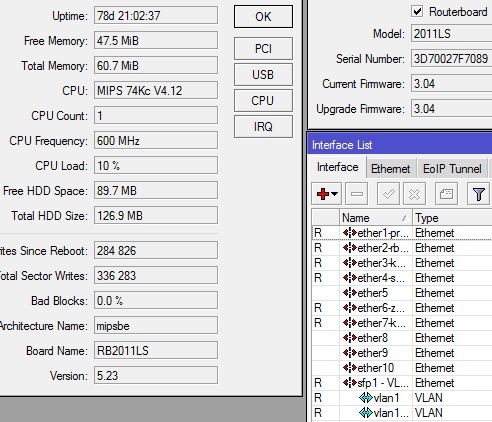Click the ether8 interface icon

pyautogui.click(x=350, y=338)
